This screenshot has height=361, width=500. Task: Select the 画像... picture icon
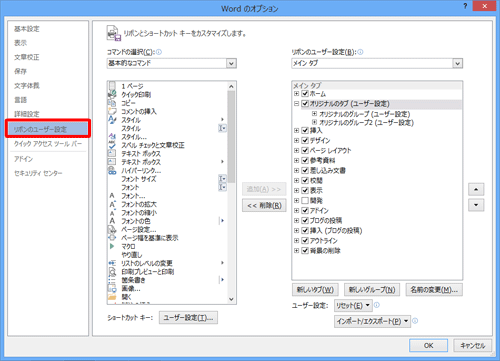pos(112,288)
